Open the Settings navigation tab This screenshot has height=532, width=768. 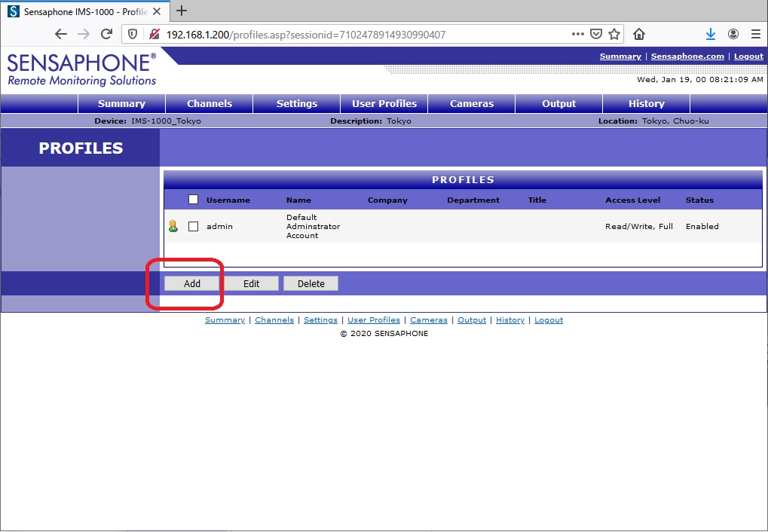pos(297,103)
